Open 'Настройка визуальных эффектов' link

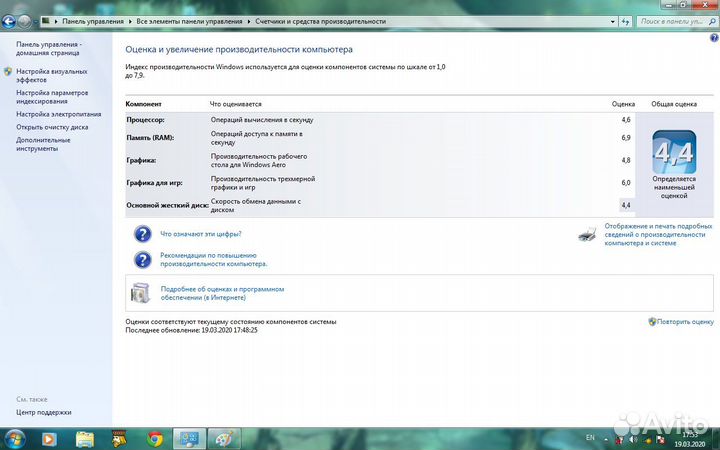(51, 75)
